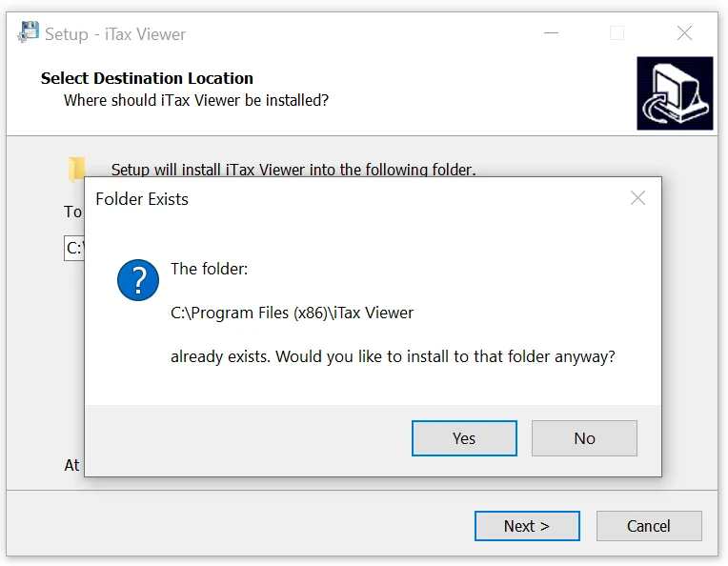The width and height of the screenshot is (728, 566).
Task: Click 'Setup will install iTax Viewer' text
Action: coord(293,169)
